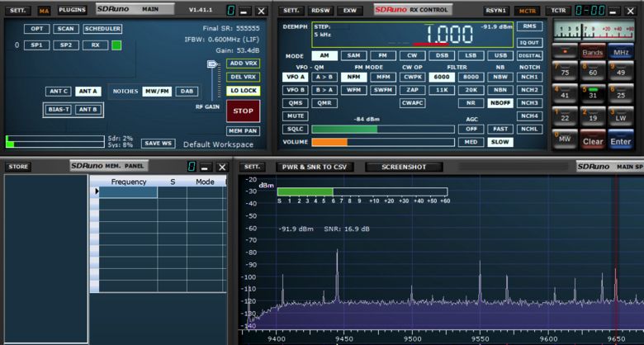Click the EXW button in RX Control
Viewport: 644px width, 345px height.
(x=349, y=11)
